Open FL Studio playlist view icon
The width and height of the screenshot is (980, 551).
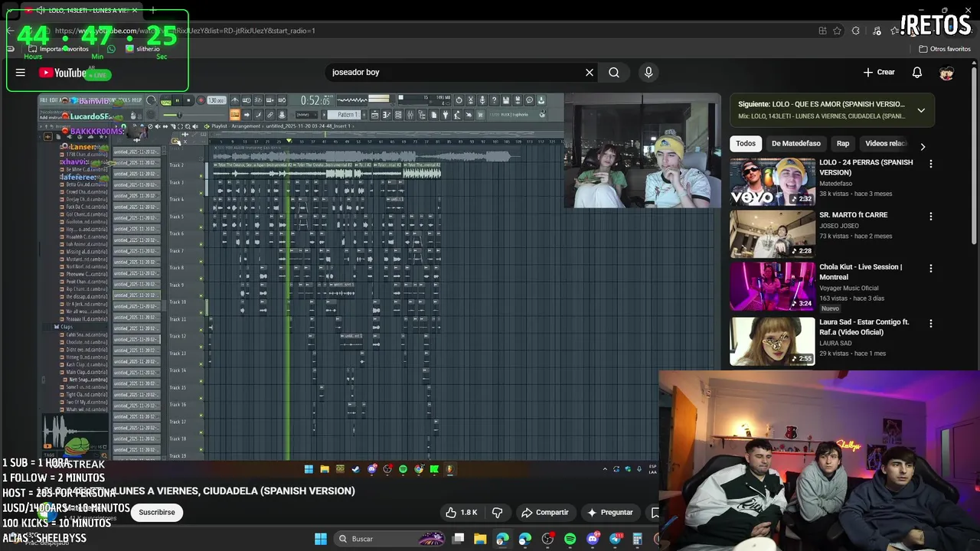click(375, 115)
